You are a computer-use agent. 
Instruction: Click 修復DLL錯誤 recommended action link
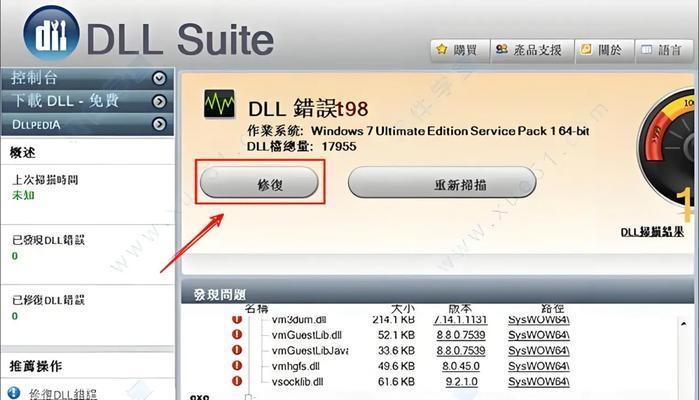pyautogui.click(x=63, y=394)
